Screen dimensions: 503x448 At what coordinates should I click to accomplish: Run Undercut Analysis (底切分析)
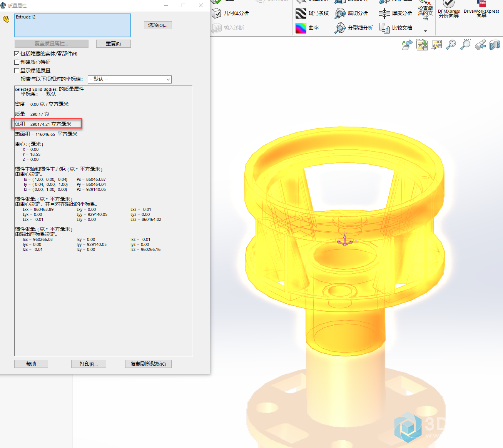[x=351, y=13]
